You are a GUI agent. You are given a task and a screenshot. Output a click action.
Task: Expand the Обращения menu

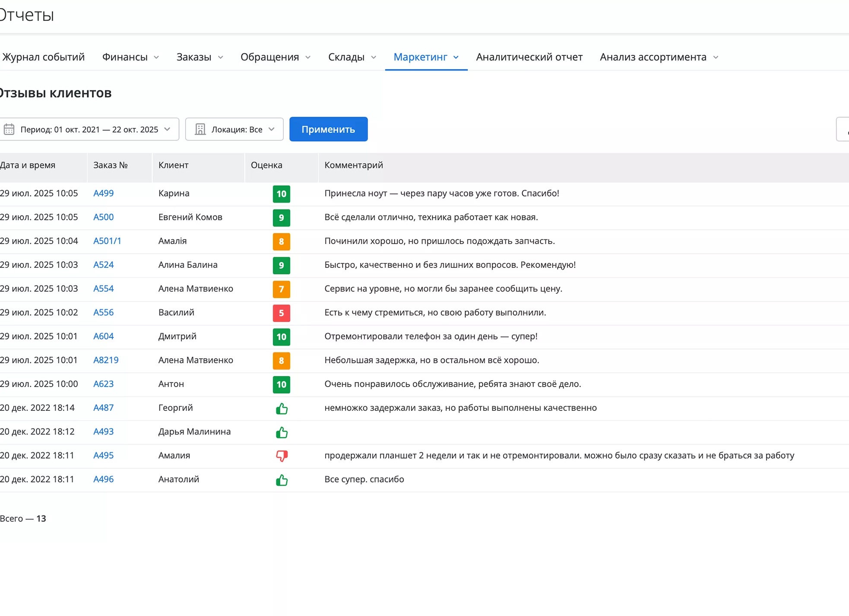coord(276,57)
